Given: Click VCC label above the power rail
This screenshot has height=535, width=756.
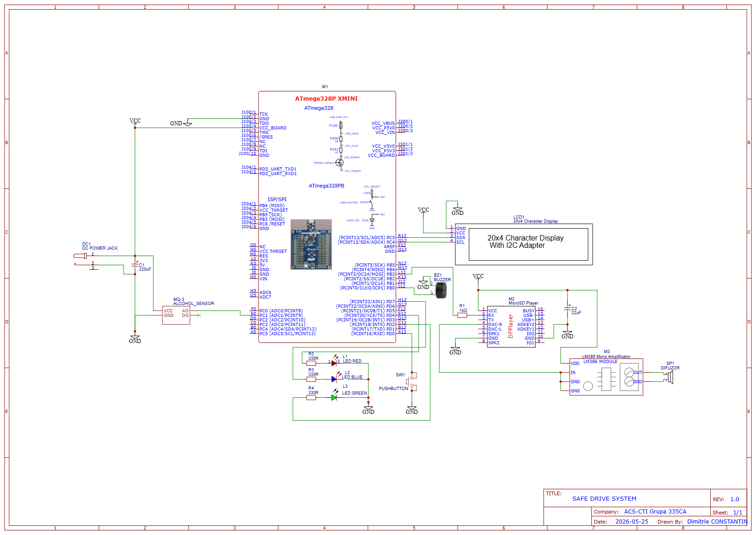Looking at the screenshot, I should pos(135,121).
